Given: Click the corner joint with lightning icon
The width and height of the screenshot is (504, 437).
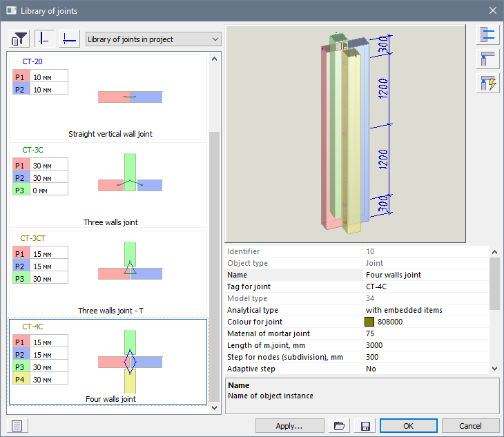Looking at the screenshot, I should [487, 84].
